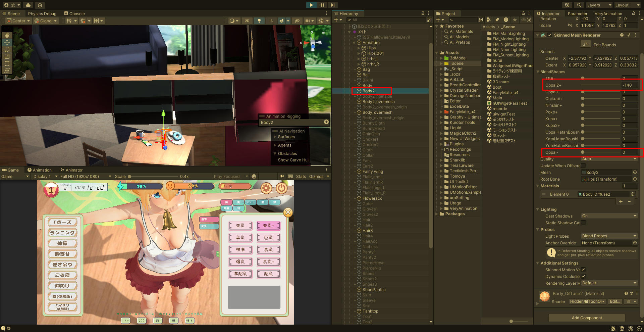Open the Rendering Layer Mask dropdown
This screenshot has width=644, height=332.
(609, 283)
